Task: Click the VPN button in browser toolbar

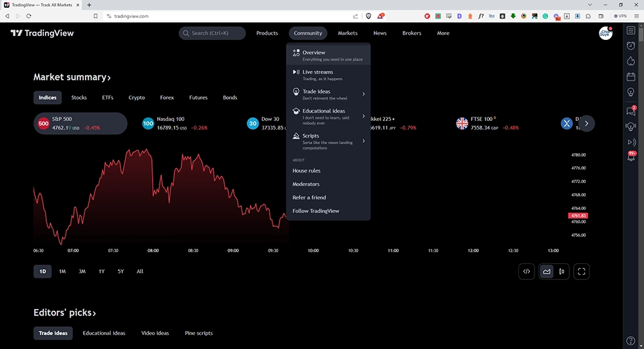Action: pyautogui.click(x=620, y=16)
